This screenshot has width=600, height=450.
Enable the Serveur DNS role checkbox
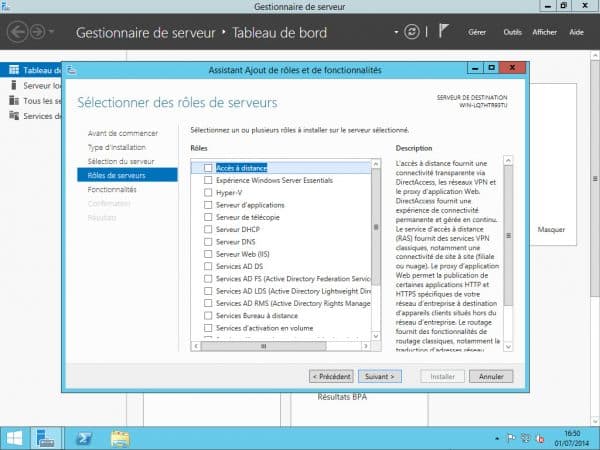point(208,241)
